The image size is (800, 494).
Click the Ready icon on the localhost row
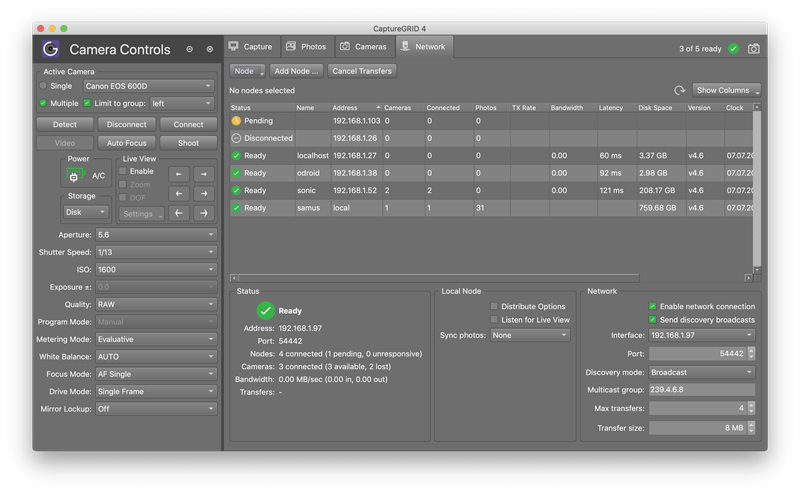(236, 156)
